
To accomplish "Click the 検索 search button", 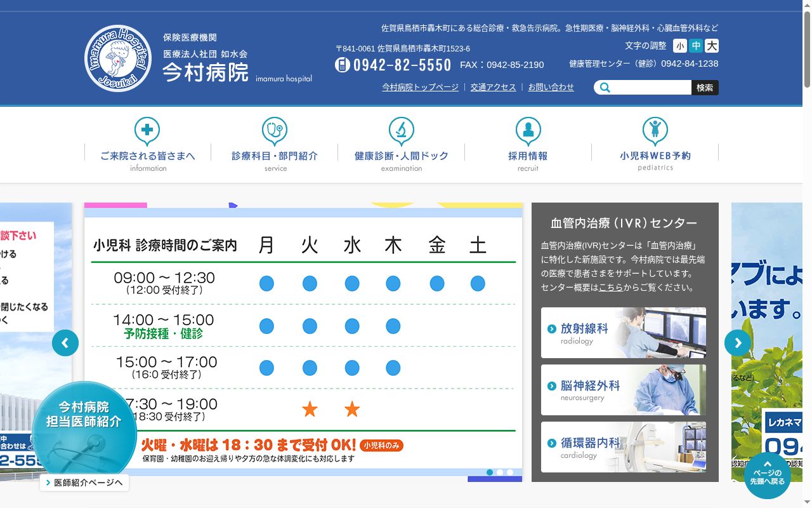I will pyautogui.click(x=705, y=88).
